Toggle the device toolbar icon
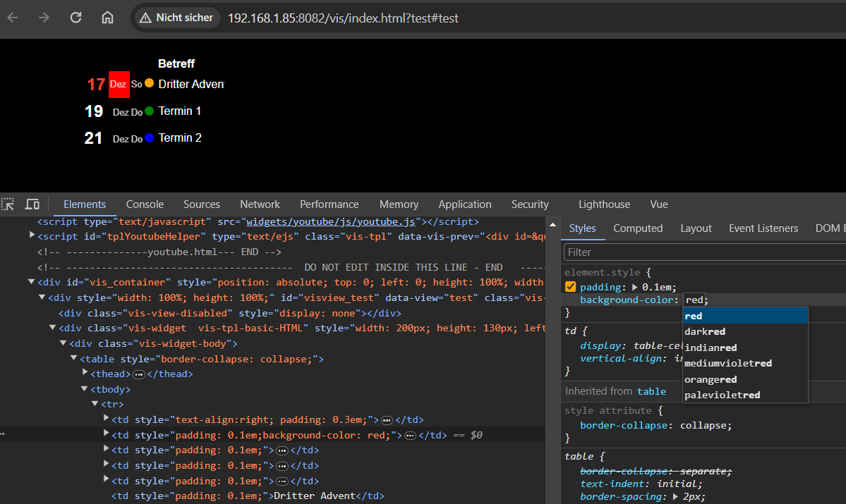 coord(32,204)
